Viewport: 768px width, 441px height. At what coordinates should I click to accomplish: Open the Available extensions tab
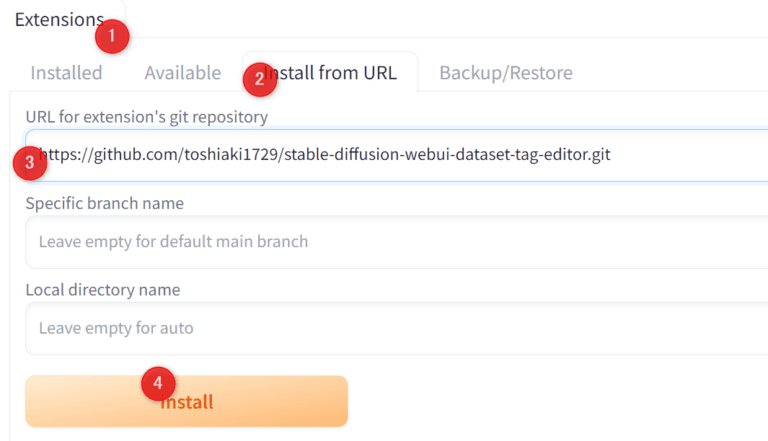tap(182, 72)
